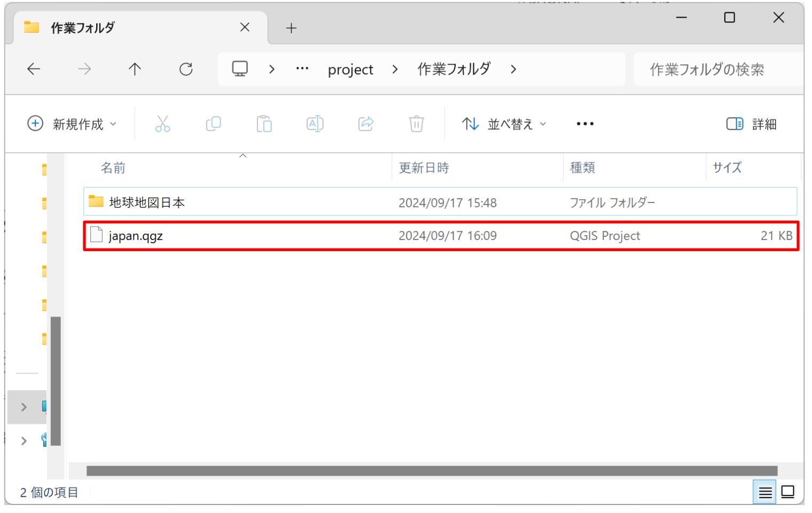This screenshot has width=812, height=513.
Task: Click the PC monitor icon in address bar
Action: pyautogui.click(x=240, y=69)
